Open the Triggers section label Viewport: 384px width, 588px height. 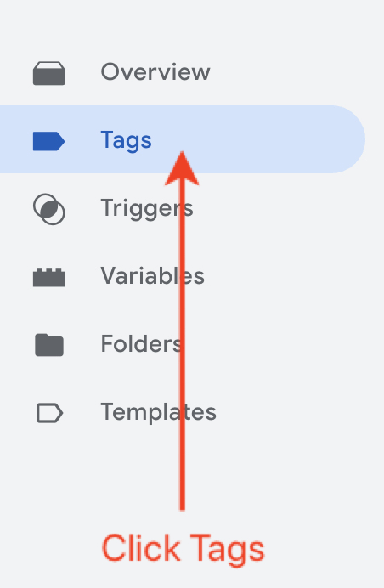coord(147,209)
